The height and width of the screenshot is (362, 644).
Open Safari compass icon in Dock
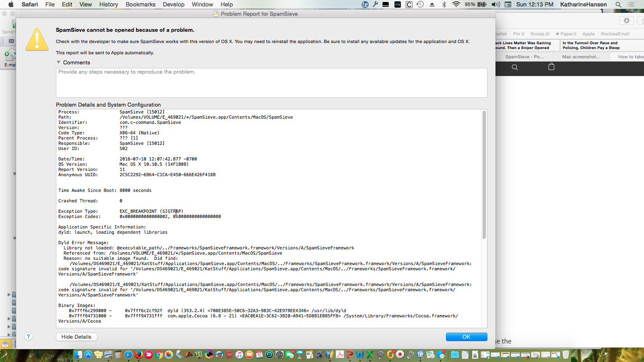pos(128,354)
